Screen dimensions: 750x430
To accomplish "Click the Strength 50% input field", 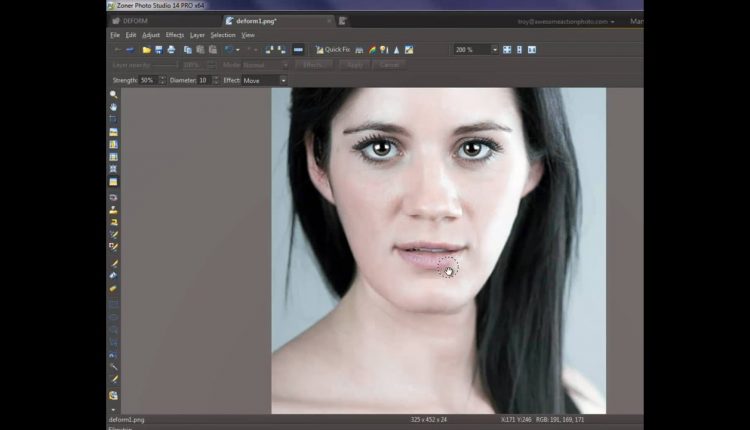I will coord(148,80).
